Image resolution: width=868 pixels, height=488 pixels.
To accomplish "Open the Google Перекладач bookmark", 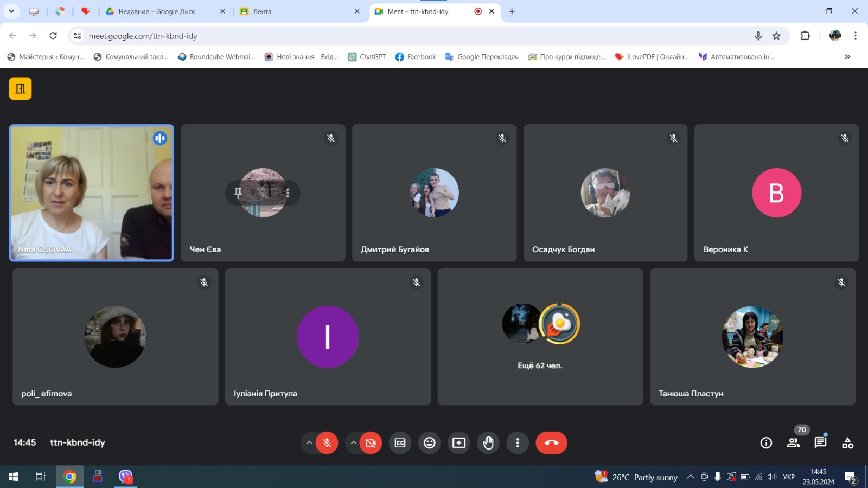I will 482,57.
